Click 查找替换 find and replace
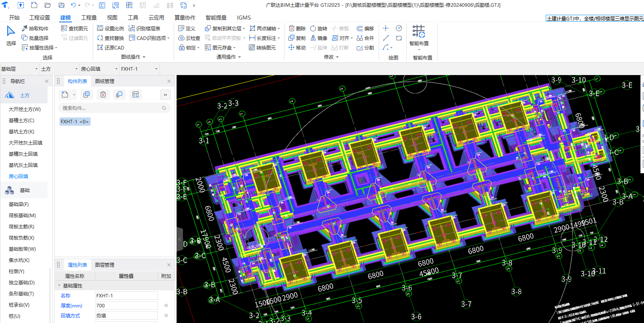The height and width of the screenshot is (323, 644). (110, 38)
